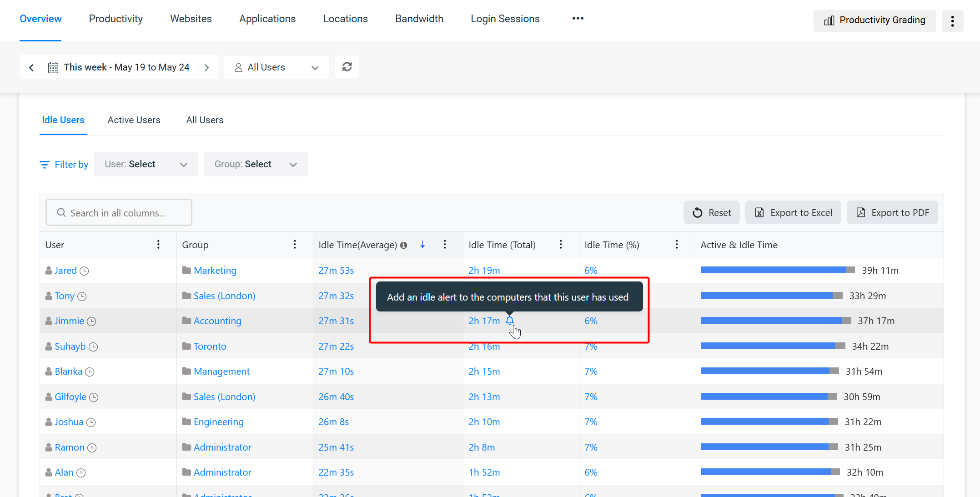Open the Accounting group link
The height and width of the screenshot is (497, 980).
tap(217, 321)
